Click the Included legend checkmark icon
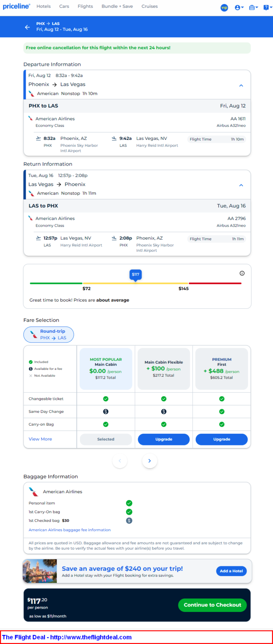The height and width of the screenshot is (644, 273). (31, 362)
